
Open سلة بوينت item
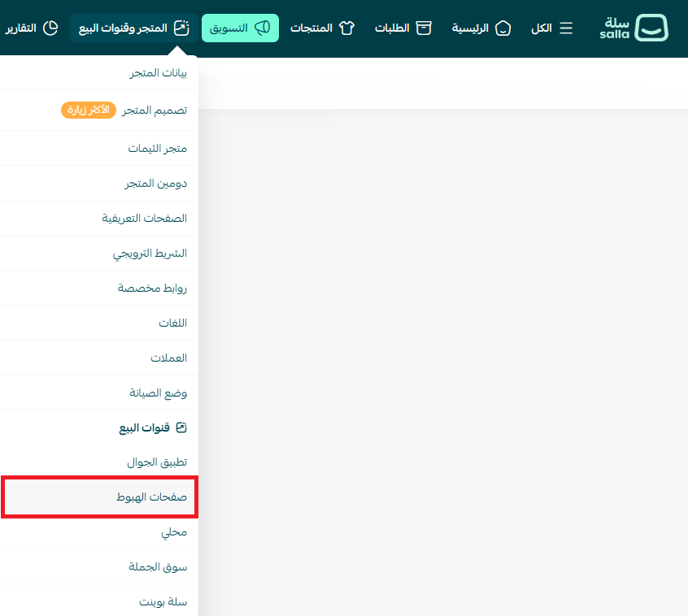click(99, 601)
